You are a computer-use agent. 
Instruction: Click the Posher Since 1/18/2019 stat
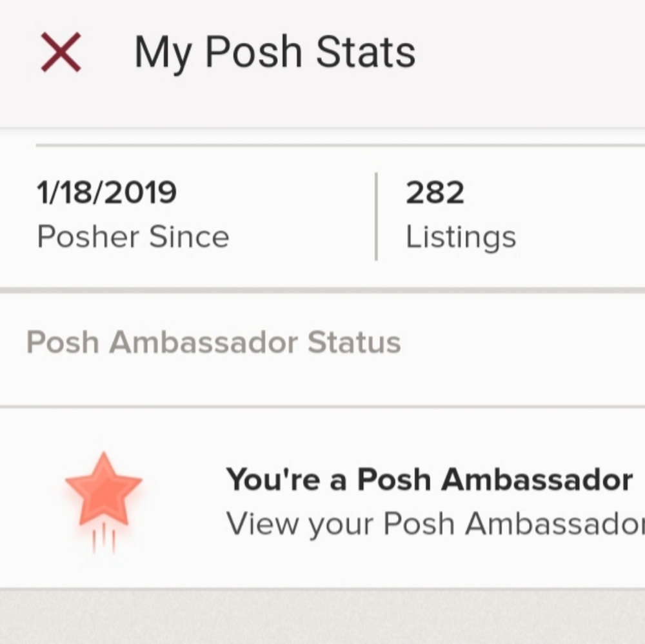tap(133, 213)
